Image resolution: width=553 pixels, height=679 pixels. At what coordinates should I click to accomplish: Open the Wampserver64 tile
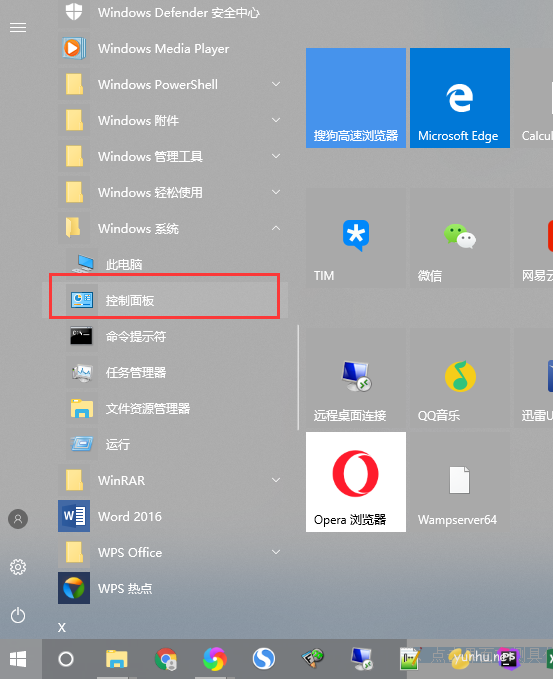tap(460, 482)
